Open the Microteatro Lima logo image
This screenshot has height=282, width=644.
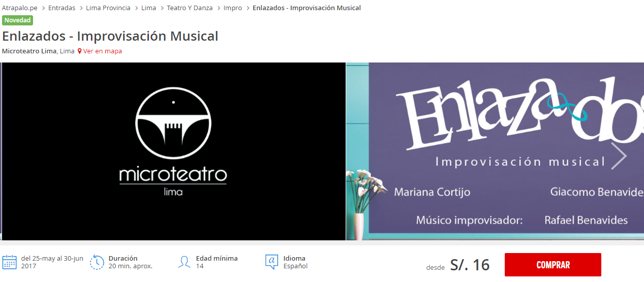[173, 151]
